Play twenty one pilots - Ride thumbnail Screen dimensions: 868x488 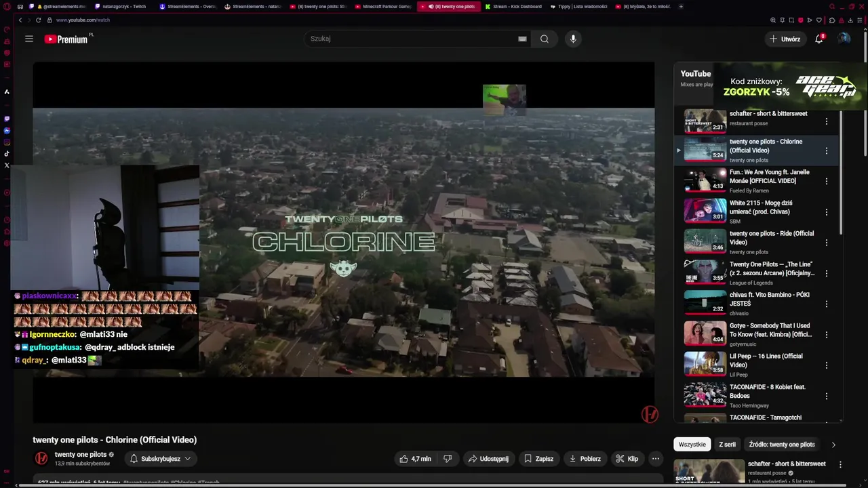[x=705, y=242]
